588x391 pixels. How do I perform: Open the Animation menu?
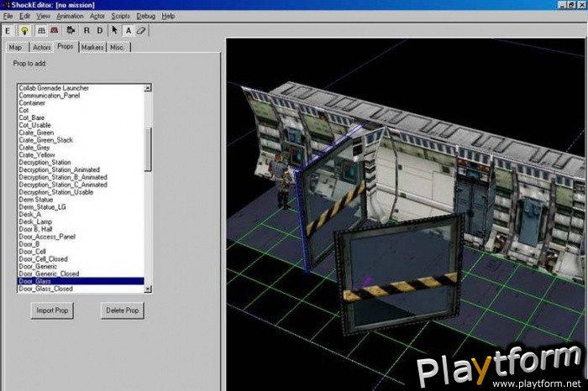point(70,16)
